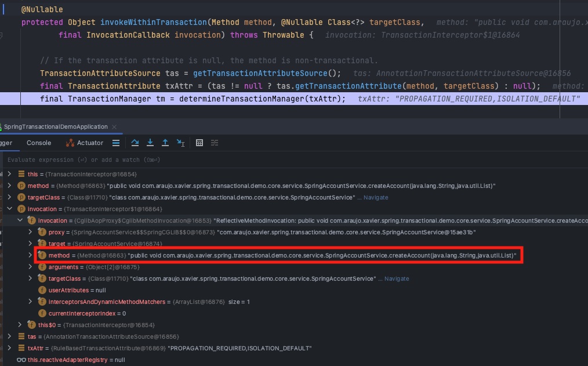Click the Step Into debugger icon
The height and width of the screenshot is (366, 588).
(150, 143)
